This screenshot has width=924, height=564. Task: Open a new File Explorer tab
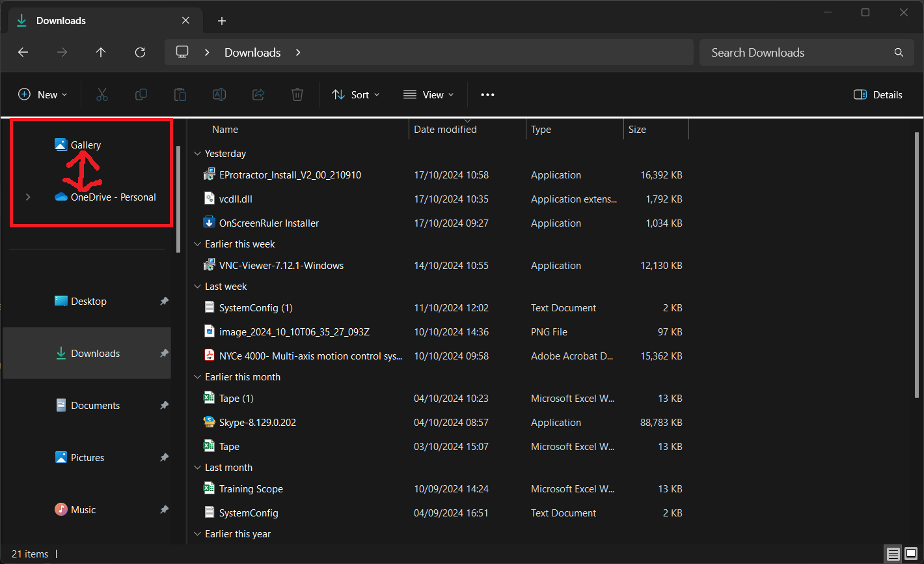coord(221,20)
